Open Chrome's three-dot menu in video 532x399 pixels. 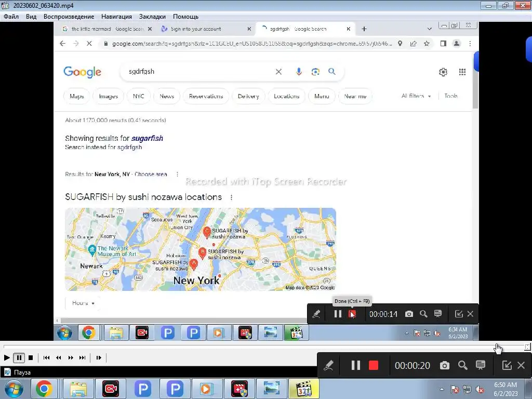470,44
